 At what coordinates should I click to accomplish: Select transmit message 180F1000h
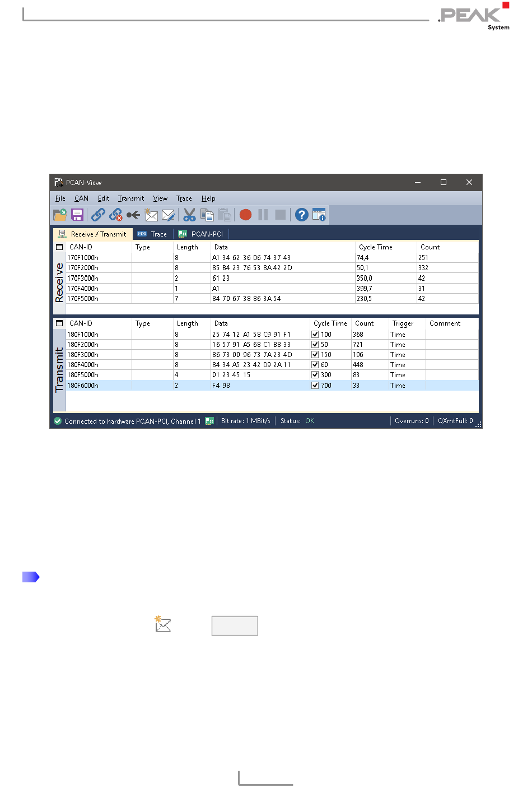coord(272,335)
